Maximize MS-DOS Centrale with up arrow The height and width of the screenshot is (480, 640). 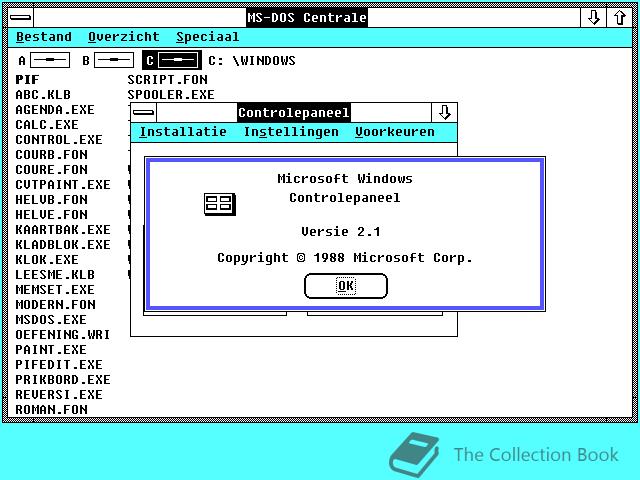tap(620, 18)
